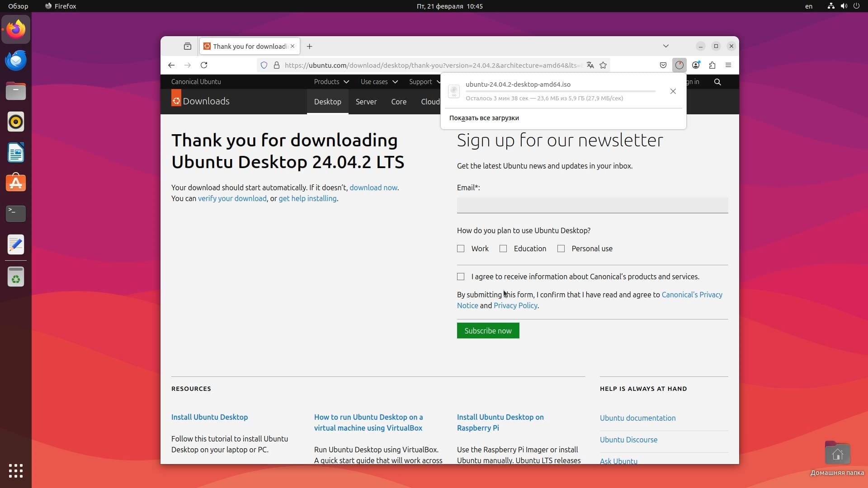Open Firefox from the dock

(16, 29)
